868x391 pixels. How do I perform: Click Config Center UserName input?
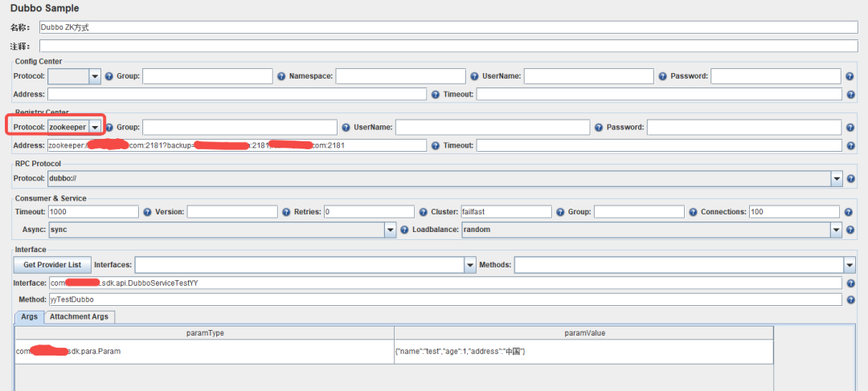589,76
